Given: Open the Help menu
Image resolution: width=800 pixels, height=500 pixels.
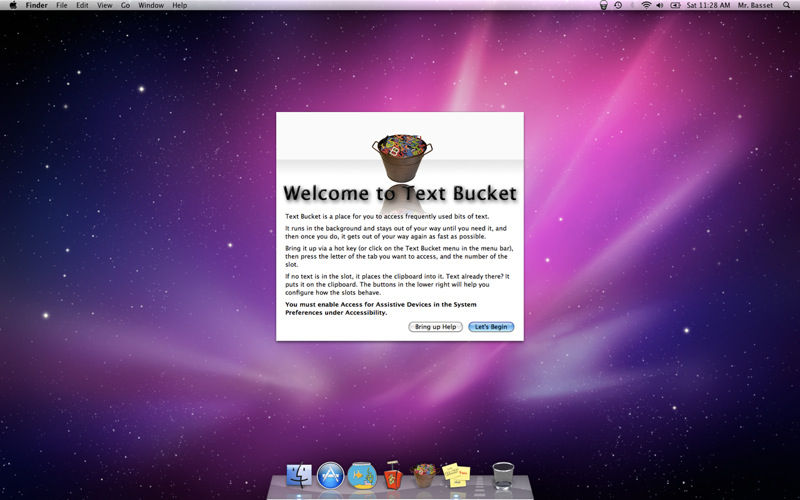Looking at the screenshot, I should 180,5.
